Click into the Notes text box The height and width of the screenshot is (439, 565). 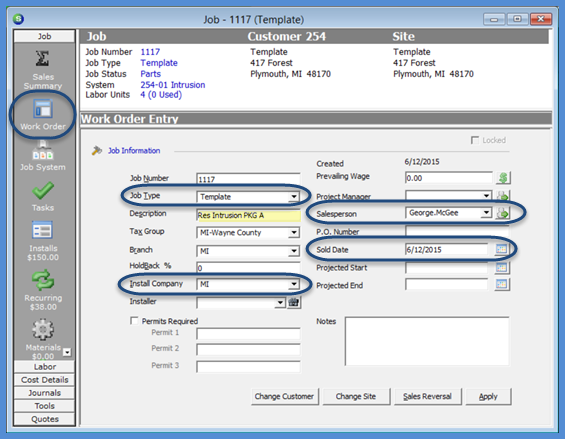pos(427,341)
